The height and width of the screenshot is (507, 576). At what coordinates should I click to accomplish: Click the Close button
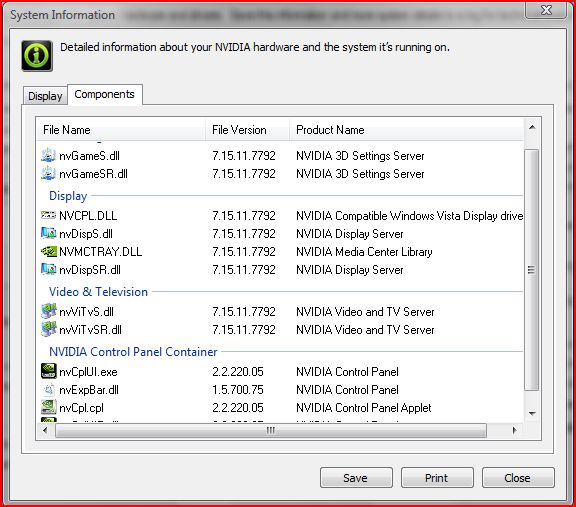click(x=518, y=478)
